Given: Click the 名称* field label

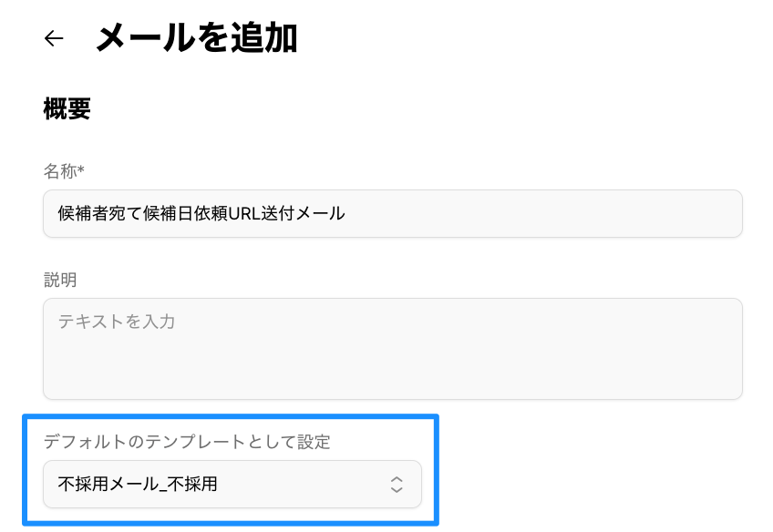Looking at the screenshot, I should tap(57, 169).
